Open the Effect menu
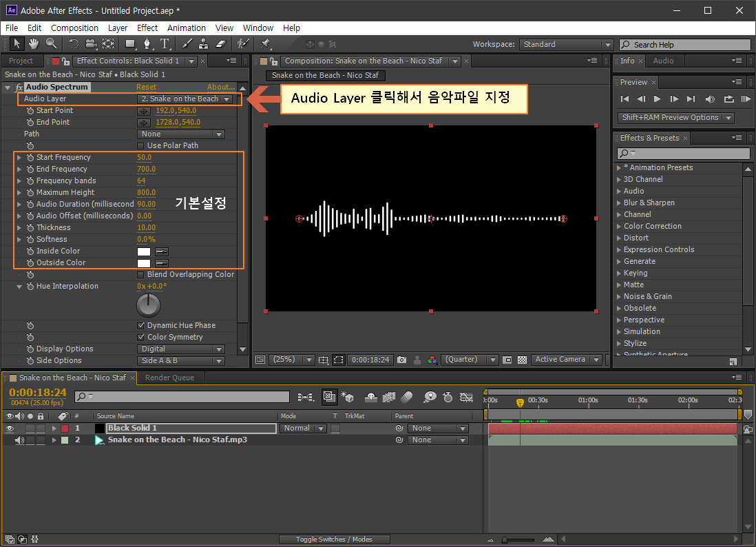This screenshot has height=547, width=756. click(x=147, y=28)
